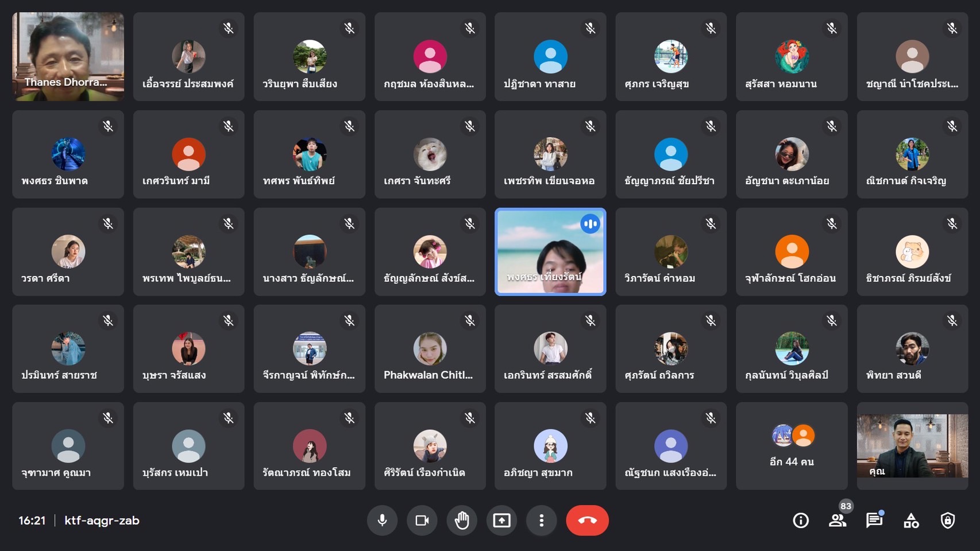The height and width of the screenshot is (551, 980).
Task: Open the activities shapes icon
Action: (x=911, y=521)
